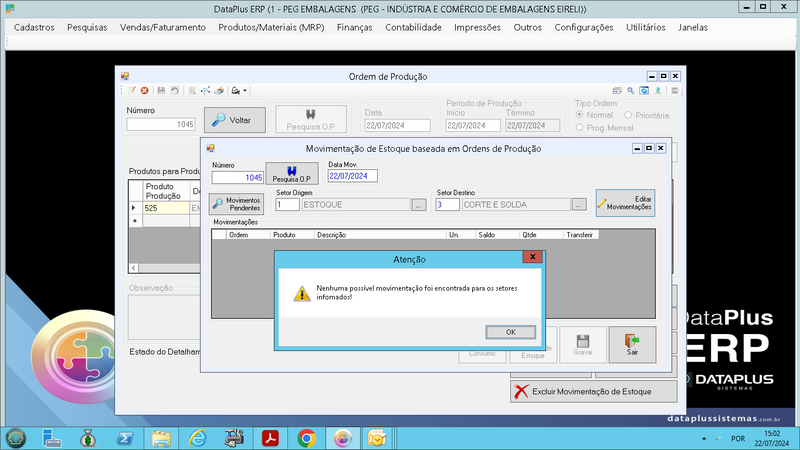This screenshot has width=800, height=450.
Task: Click left arrow of products grid horizontal scrollbar
Action: point(134,268)
